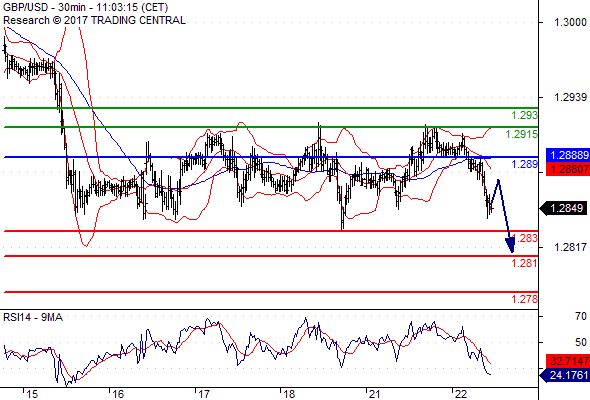Select the date marker 21 on time axis

[x=374, y=394]
